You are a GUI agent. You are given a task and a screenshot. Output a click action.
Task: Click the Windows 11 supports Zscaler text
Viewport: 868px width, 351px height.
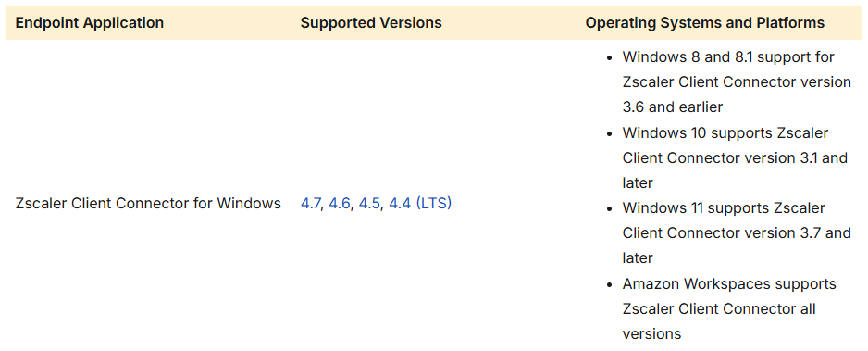click(x=724, y=208)
